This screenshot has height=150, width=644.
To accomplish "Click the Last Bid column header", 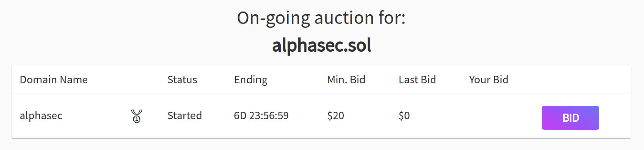I will tap(417, 80).
